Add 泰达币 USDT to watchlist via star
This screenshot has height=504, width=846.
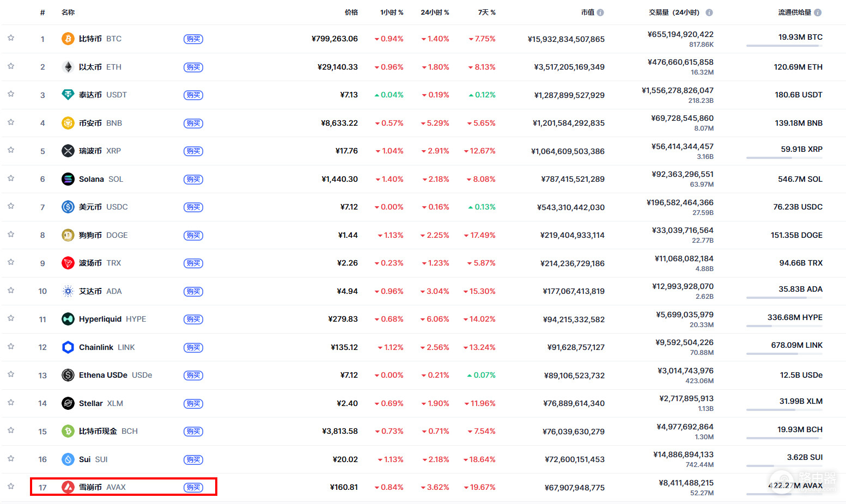click(11, 94)
